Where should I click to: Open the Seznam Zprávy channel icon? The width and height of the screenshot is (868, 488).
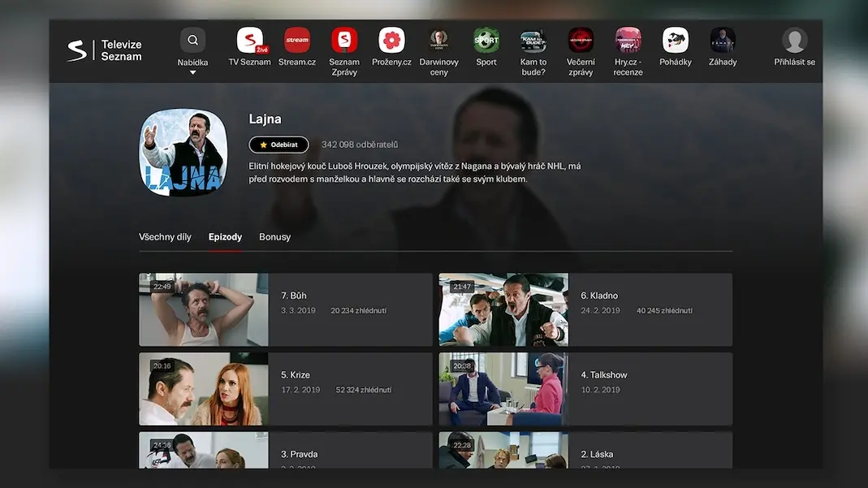[344, 40]
